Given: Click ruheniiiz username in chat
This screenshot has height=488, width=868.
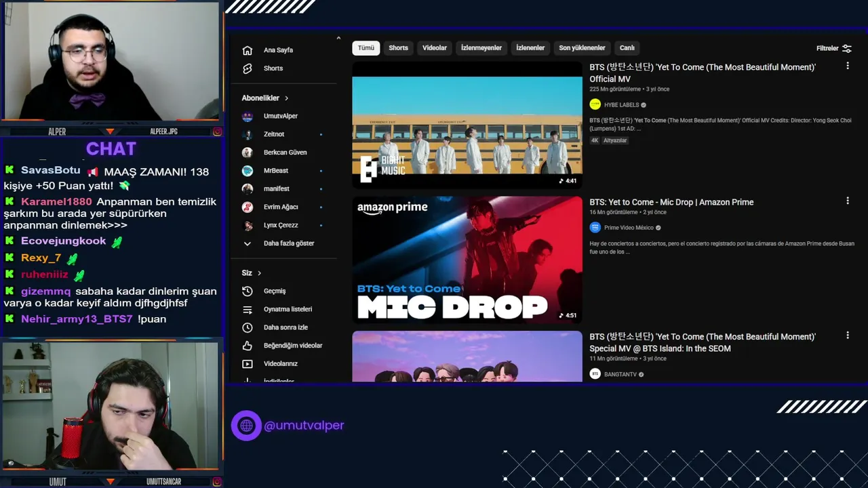Looking at the screenshot, I should [45, 274].
